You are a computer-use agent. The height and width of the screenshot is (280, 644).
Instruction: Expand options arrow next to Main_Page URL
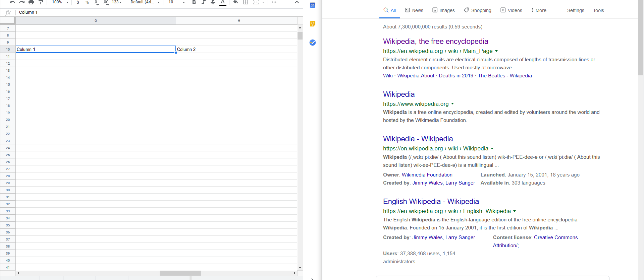tap(496, 51)
